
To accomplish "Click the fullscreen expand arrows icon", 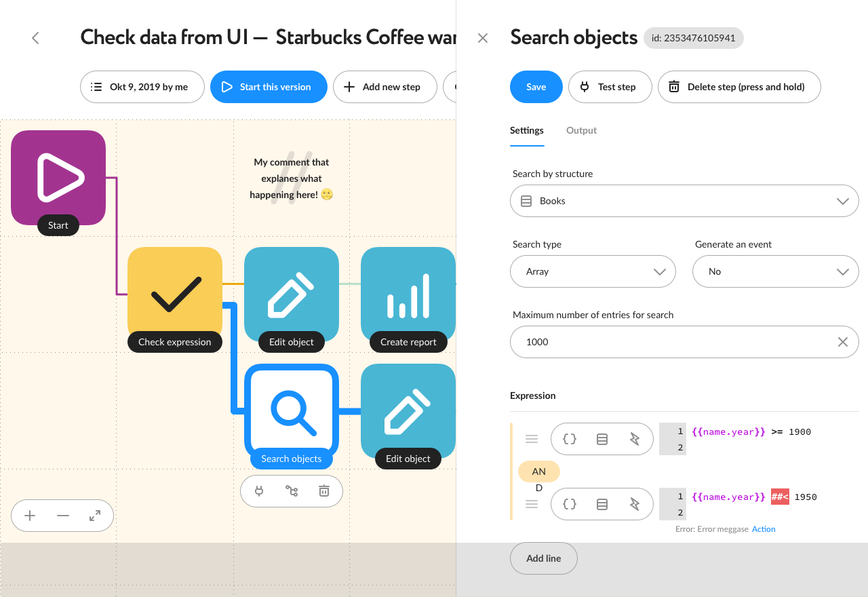I will tap(95, 516).
